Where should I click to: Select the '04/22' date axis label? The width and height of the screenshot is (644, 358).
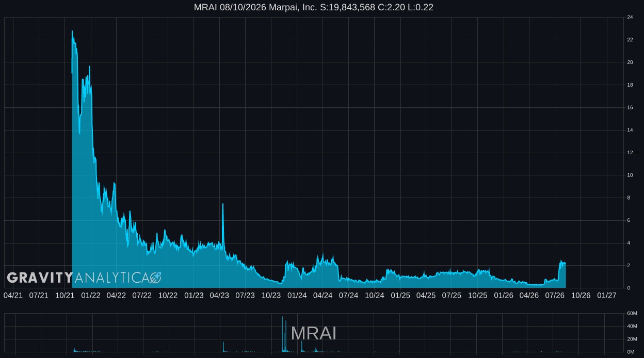[x=116, y=295]
